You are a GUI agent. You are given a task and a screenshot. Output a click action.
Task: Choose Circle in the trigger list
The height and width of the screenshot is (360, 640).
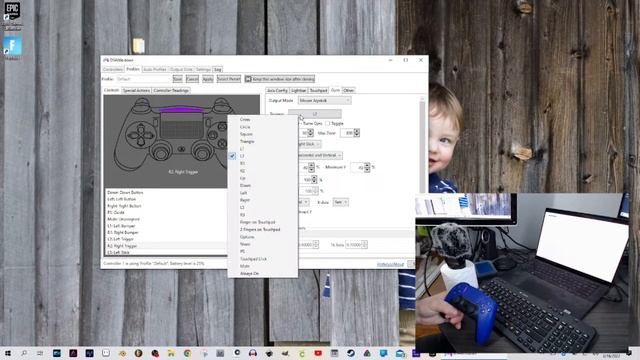262,127
